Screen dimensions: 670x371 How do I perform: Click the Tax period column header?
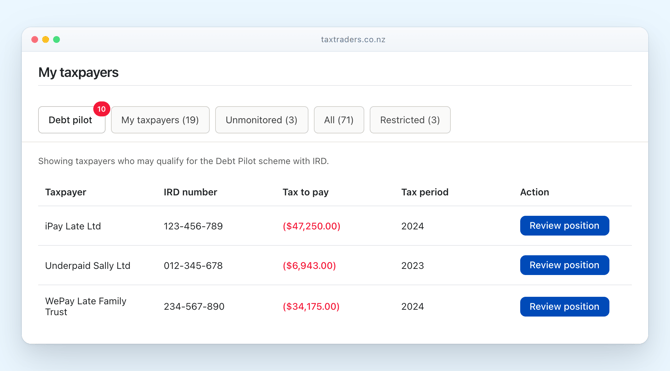(x=425, y=192)
